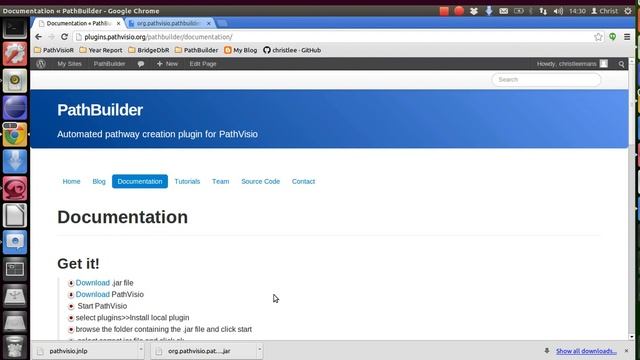The image size is (640, 360).
Task: Switch to the Documentation browser tab
Action: click(x=78, y=24)
